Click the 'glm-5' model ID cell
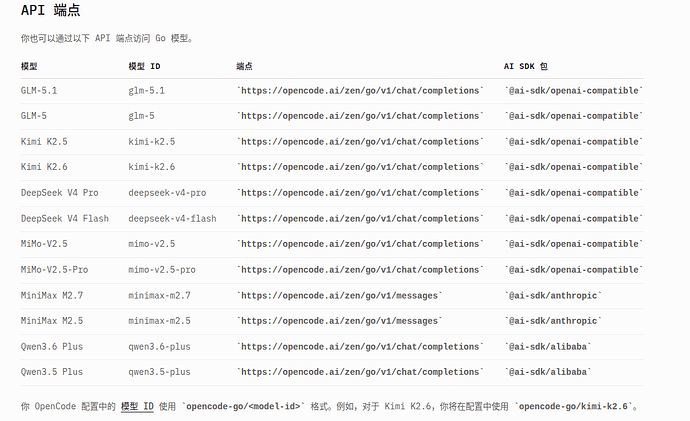The width and height of the screenshot is (690, 421). pos(141,116)
